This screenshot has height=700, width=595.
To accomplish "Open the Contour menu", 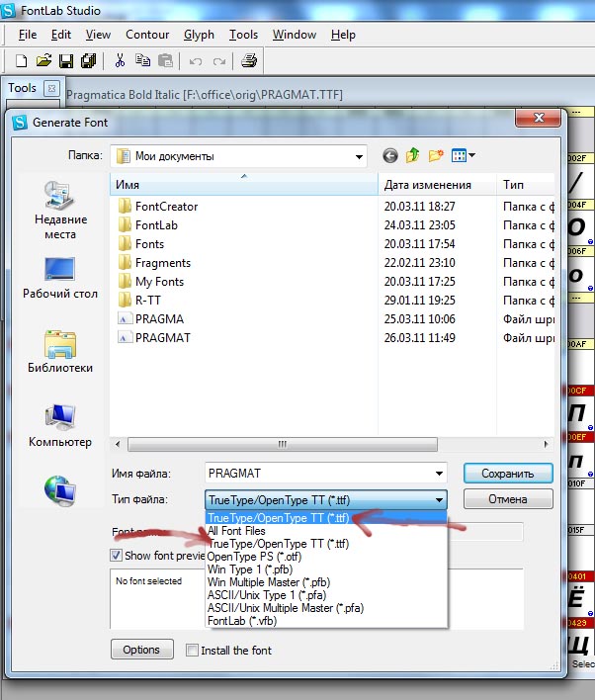I will (147, 35).
